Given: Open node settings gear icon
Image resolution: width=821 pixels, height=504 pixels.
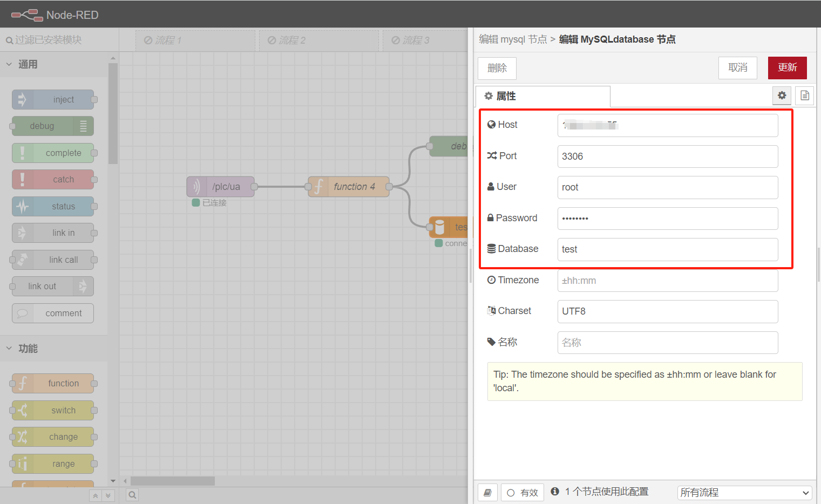Looking at the screenshot, I should (x=782, y=96).
